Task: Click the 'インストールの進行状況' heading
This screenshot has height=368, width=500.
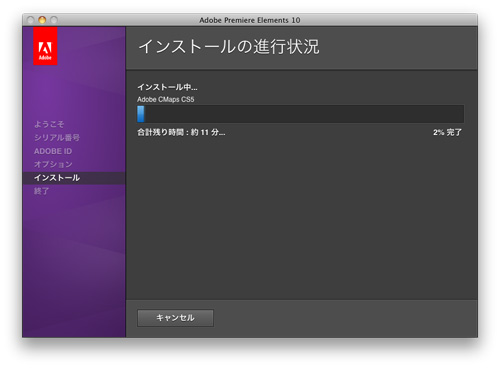Action: click(229, 47)
